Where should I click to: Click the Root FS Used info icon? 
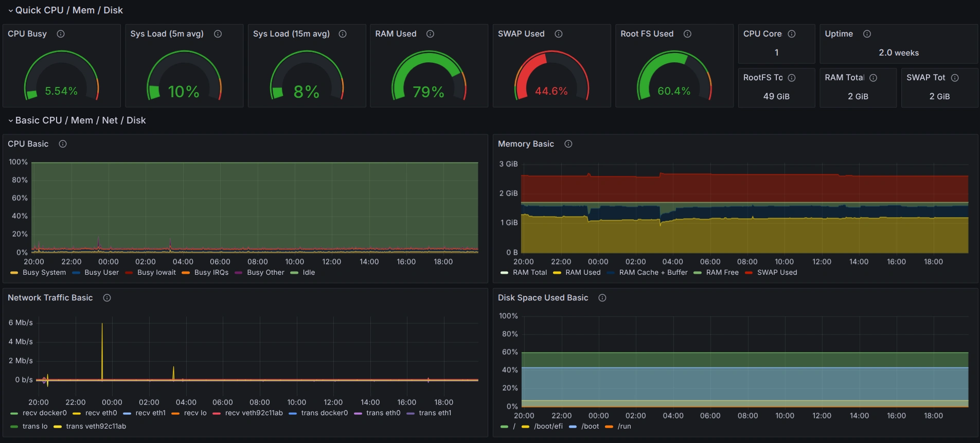687,34
